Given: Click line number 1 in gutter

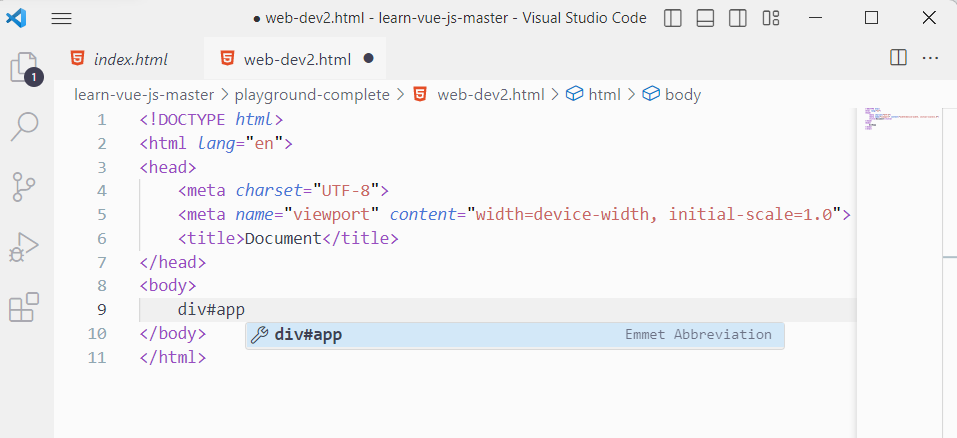Looking at the screenshot, I should [x=101, y=120].
